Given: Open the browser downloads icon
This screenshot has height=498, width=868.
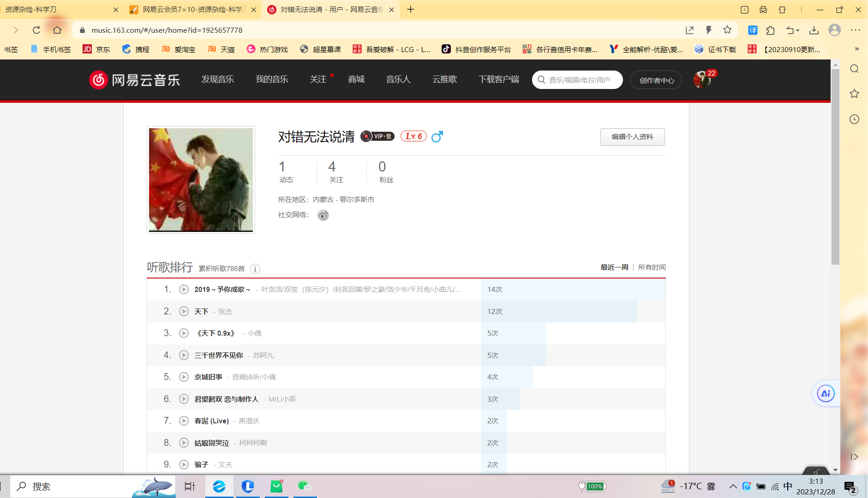Looking at the screenshot, I should point(814,30).
